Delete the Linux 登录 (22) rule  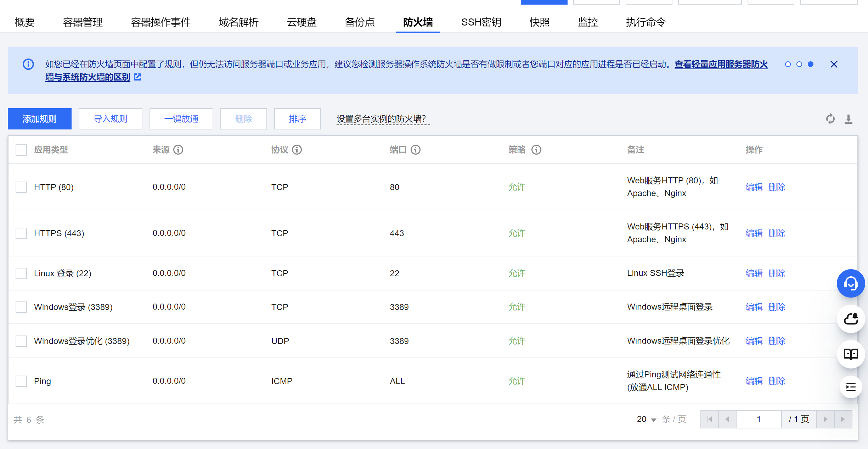coord(777,273)
